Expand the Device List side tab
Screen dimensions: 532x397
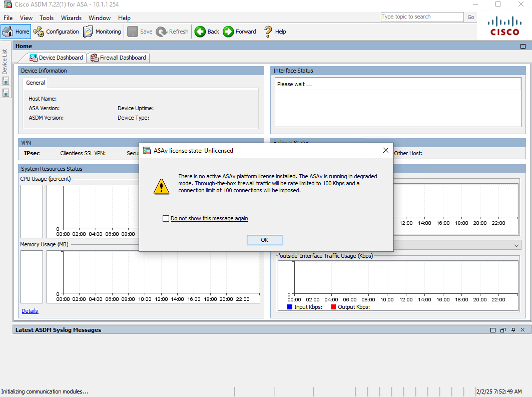coord(5,62)
